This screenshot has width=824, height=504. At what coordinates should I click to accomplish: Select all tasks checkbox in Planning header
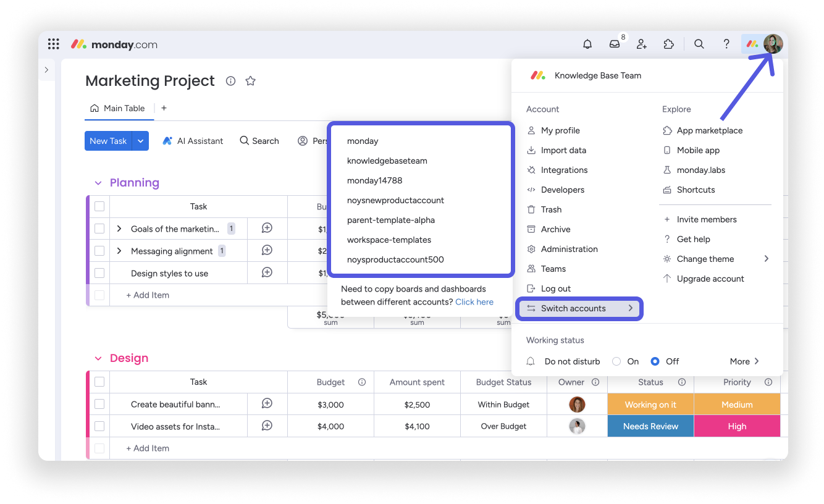(99, 206)
